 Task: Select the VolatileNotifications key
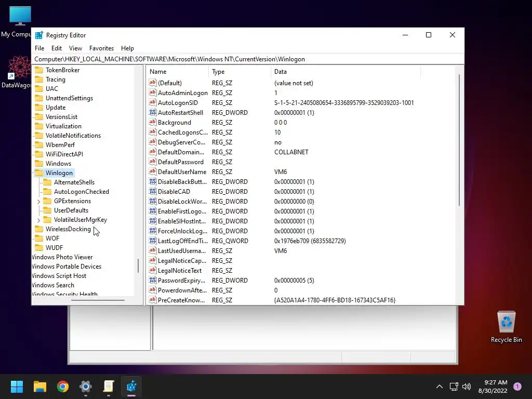[73, 136]
